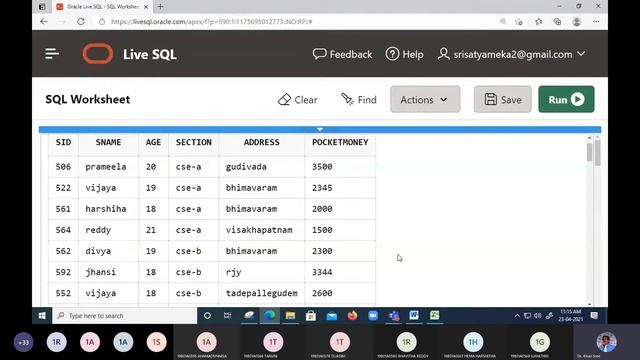Click the presenter's photo tile
Screen dimensions: 640x360
point(607,342)
